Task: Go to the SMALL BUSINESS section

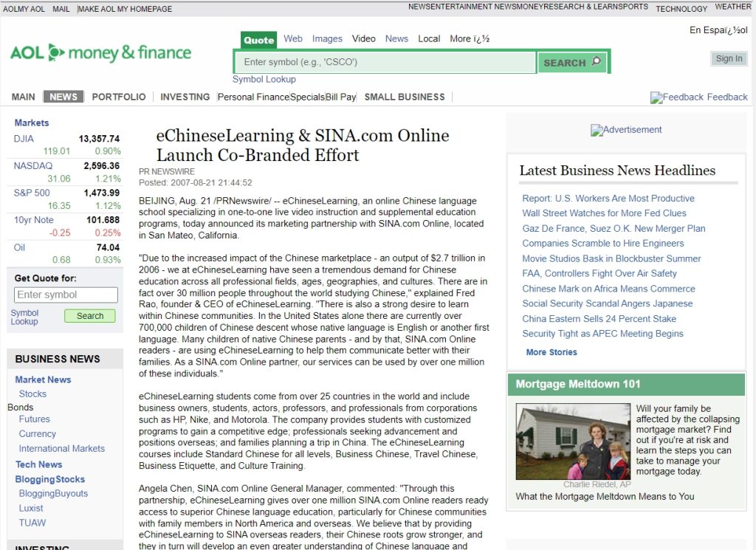Action: pos(405,97)
